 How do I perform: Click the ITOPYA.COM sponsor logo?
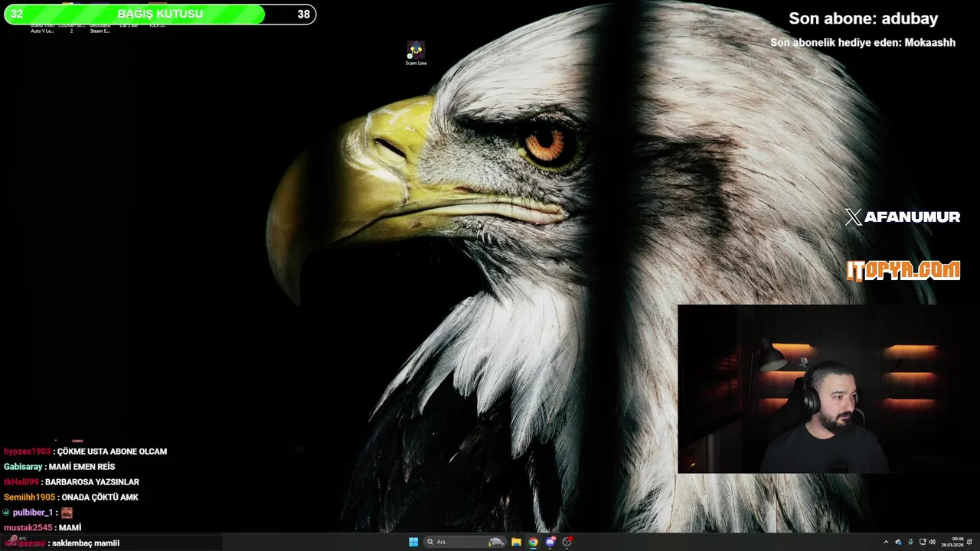tap(903, 270)
